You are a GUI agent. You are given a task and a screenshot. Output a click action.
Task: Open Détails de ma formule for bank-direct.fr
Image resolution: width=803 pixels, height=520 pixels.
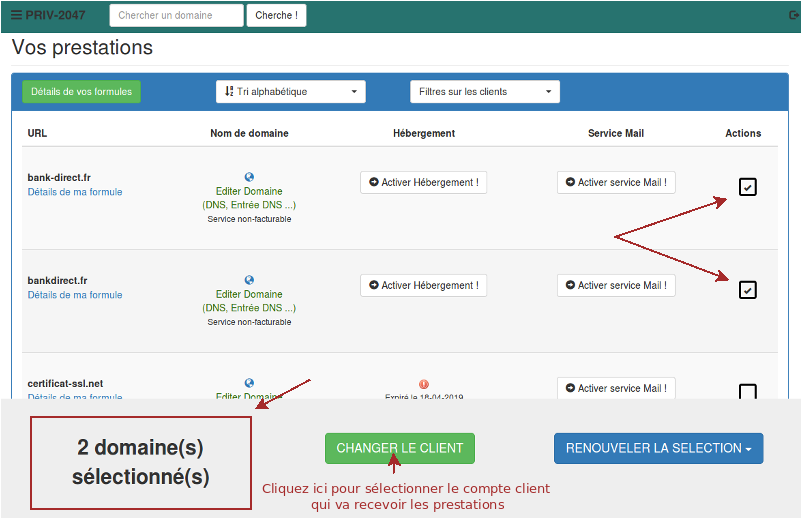click(x=75, y=192)
